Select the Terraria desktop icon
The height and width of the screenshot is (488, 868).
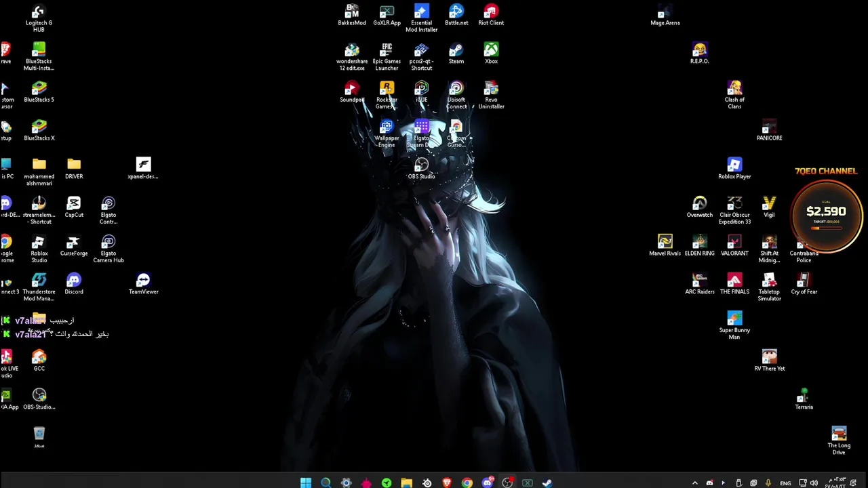(x=804, y=399)
